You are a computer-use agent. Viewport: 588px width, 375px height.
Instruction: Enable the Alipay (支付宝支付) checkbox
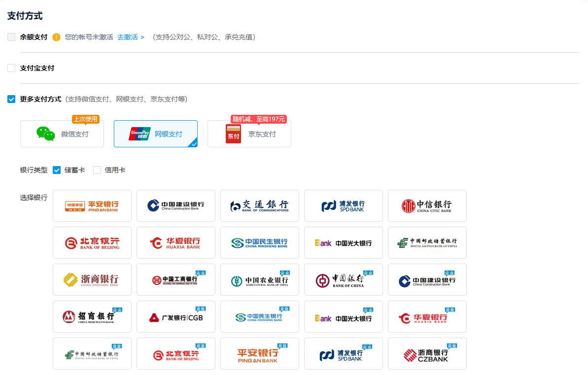pyautogui.click(x=11, y=68)
